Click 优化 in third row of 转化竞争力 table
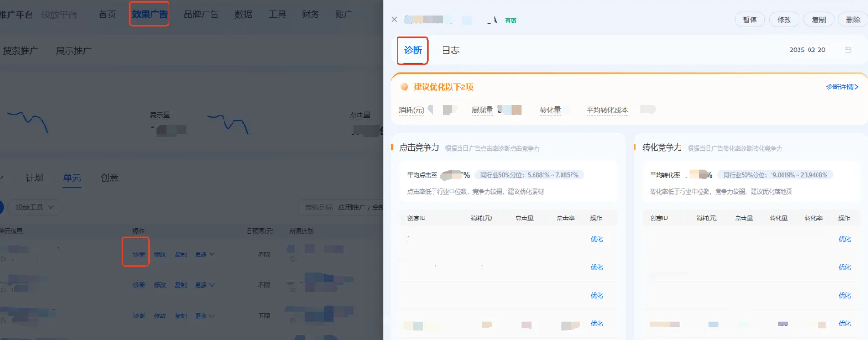The width and height of the screenshot is (868, 340). pos(845,295)
